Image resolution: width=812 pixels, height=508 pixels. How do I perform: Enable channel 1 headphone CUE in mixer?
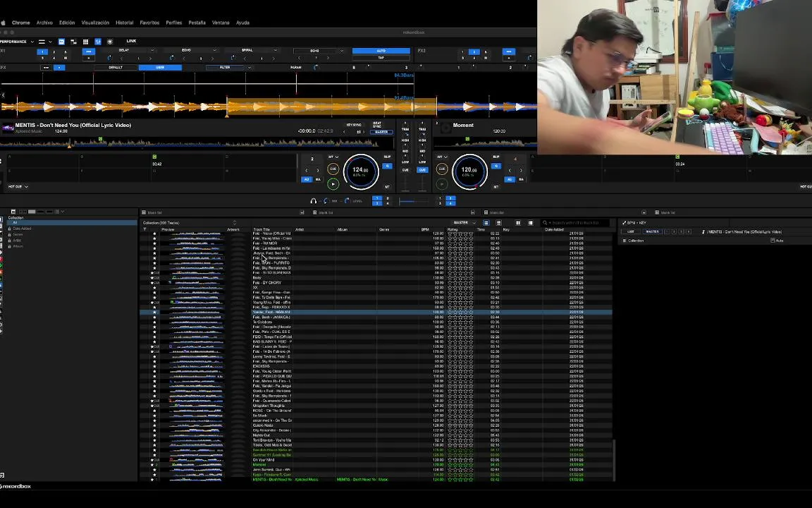(405, 170)
